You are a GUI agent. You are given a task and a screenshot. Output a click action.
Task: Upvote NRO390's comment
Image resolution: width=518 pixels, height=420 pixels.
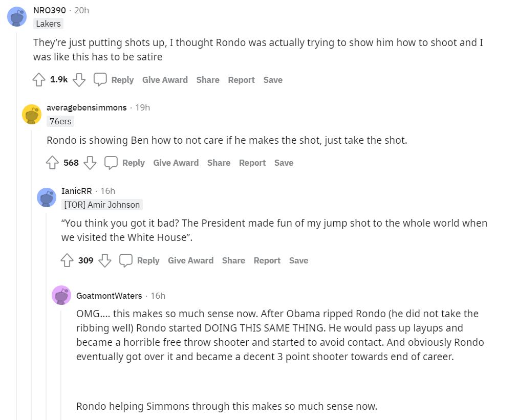(x=39, y=80)
